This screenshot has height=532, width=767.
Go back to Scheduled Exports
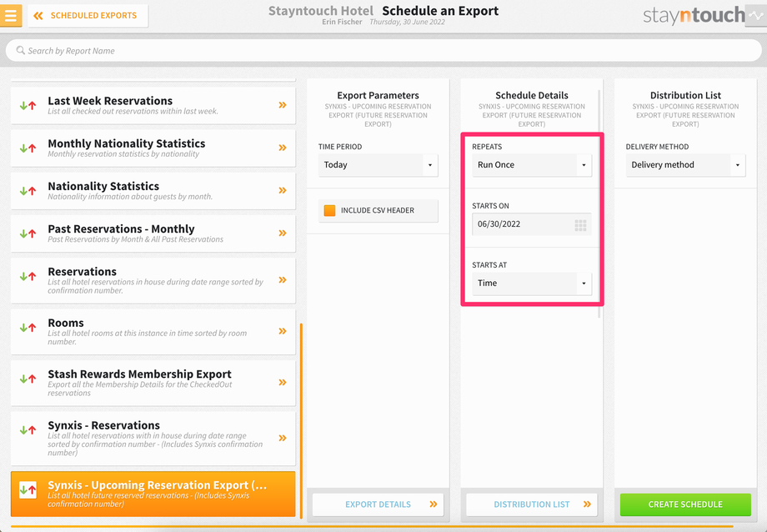(x=88, y=16)
